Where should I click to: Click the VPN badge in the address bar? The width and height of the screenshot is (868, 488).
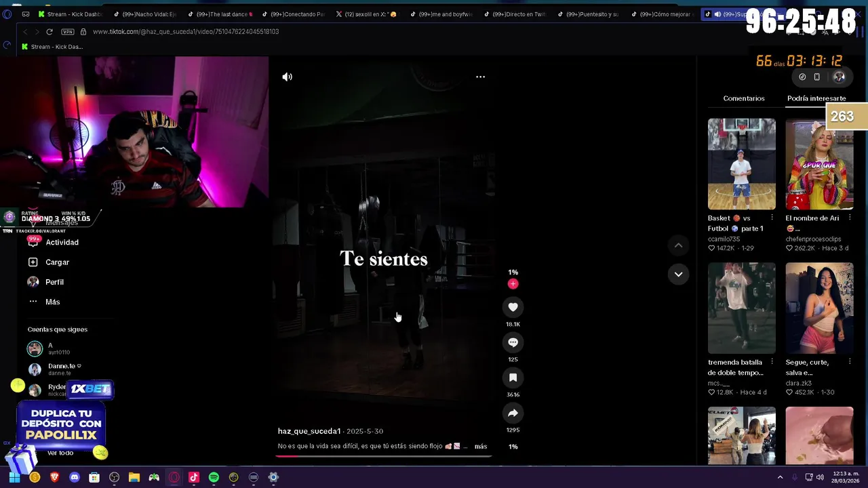click(68, 32)
